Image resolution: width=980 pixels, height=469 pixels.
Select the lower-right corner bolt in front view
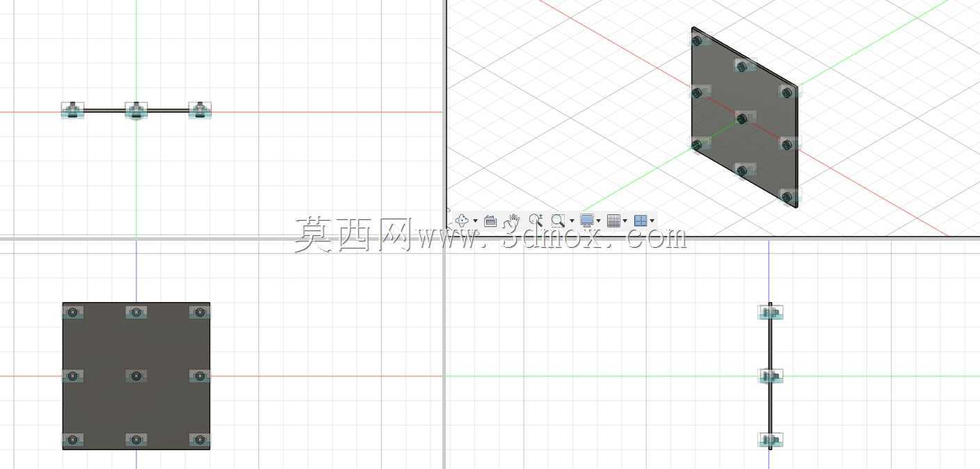click(x=200, y=440)
